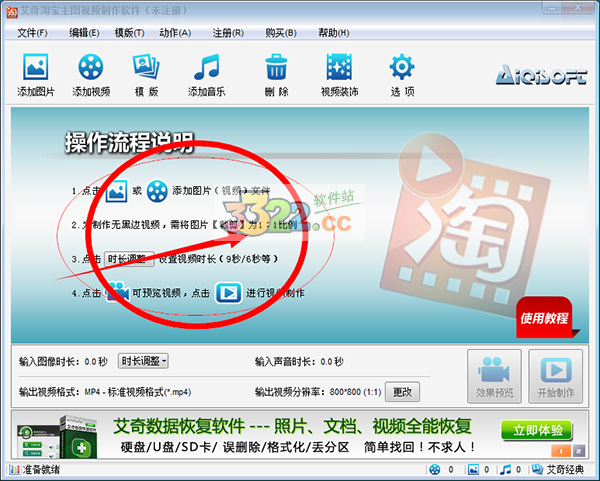Click the status bar chart icon

point(14,470)
